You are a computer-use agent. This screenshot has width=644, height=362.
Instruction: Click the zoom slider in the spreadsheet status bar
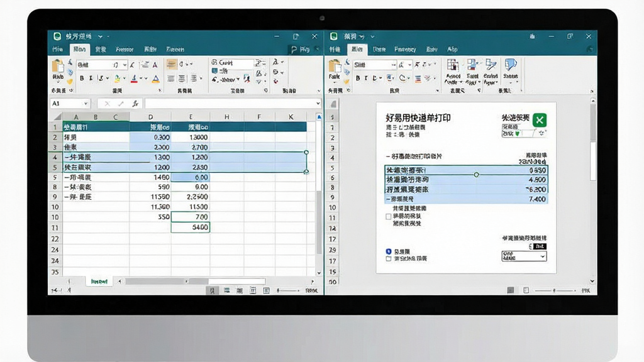(288, 290)
